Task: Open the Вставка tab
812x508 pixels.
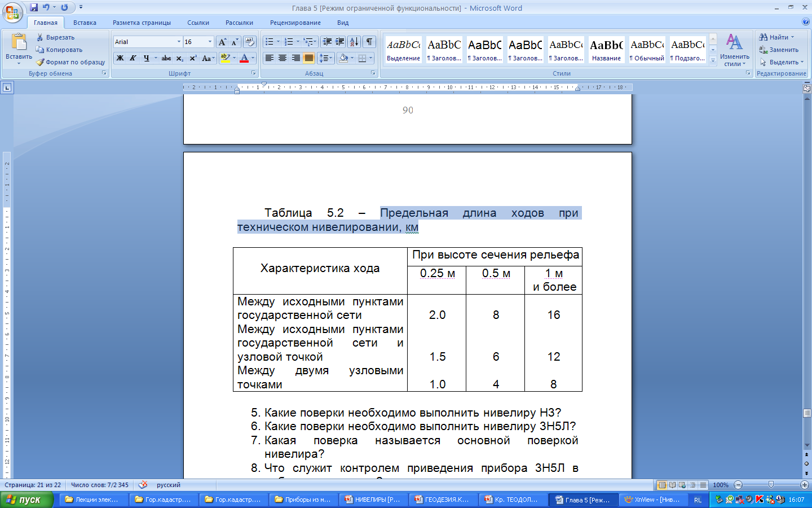Action: pos(85,23)
